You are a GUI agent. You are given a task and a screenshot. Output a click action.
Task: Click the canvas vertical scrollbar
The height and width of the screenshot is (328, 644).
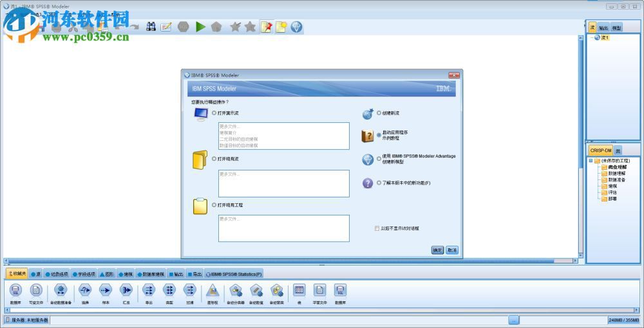(x=580, y=147)
